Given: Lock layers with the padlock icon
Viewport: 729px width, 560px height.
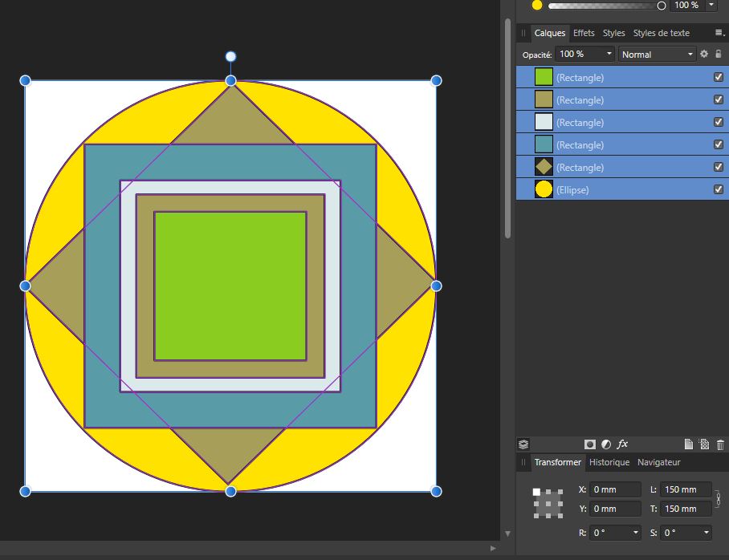Looking at the screenshot, I should pos(719,54).
